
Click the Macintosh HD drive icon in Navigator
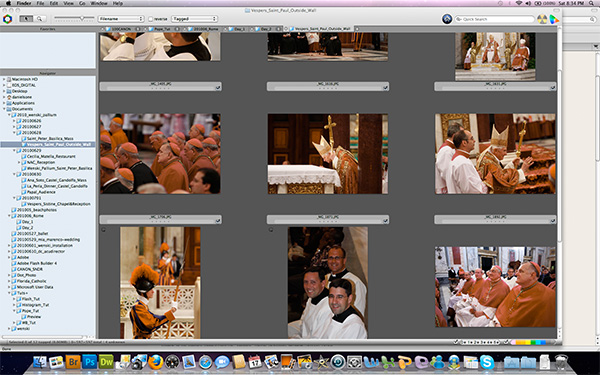[x=9, y=79]
